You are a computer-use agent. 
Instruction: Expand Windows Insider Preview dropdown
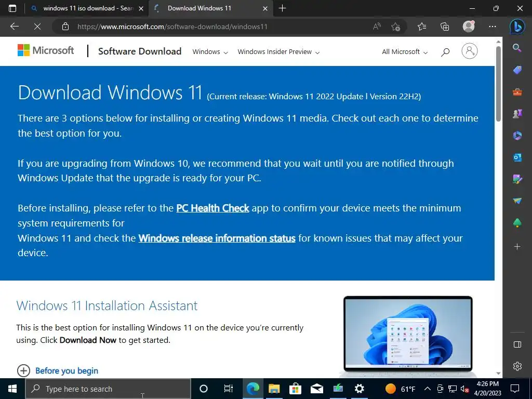click(278, 52)
